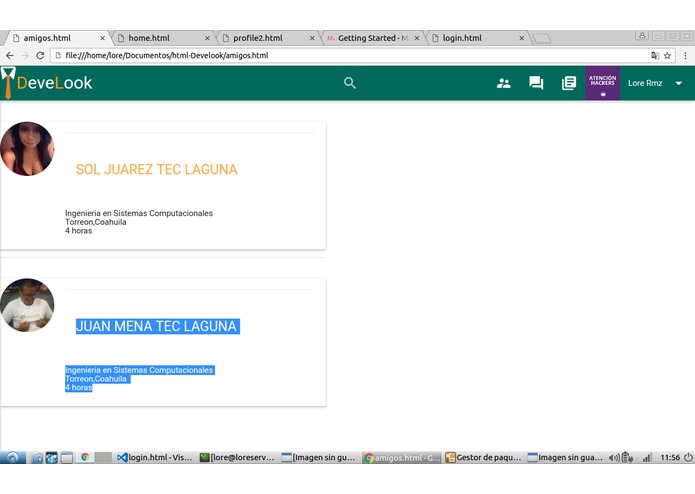Reload the page with refresh icon

pyautogui.click(x=40, y=55)
